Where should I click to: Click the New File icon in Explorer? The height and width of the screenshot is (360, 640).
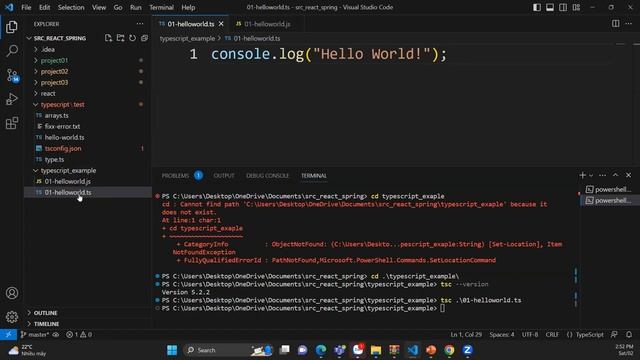click(x=108, y=38)
